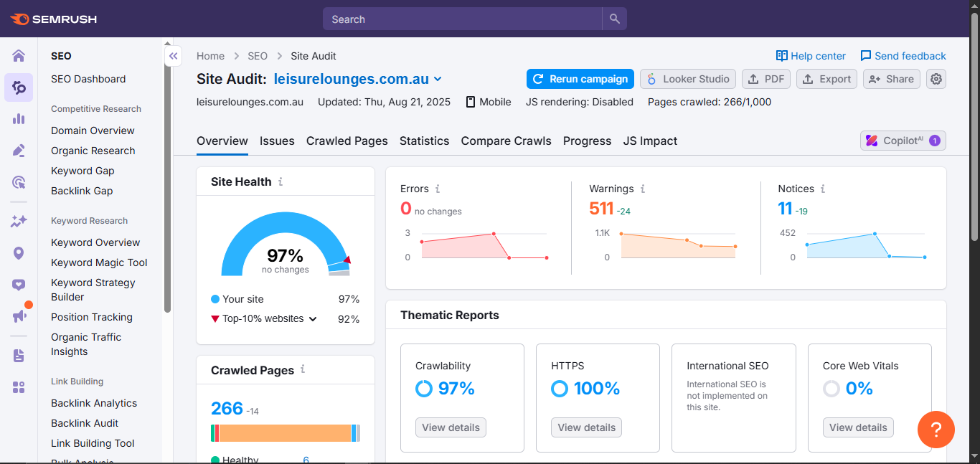Open Position Tracking in sidebar
This screenshot has height=464, width=980.
92,317
